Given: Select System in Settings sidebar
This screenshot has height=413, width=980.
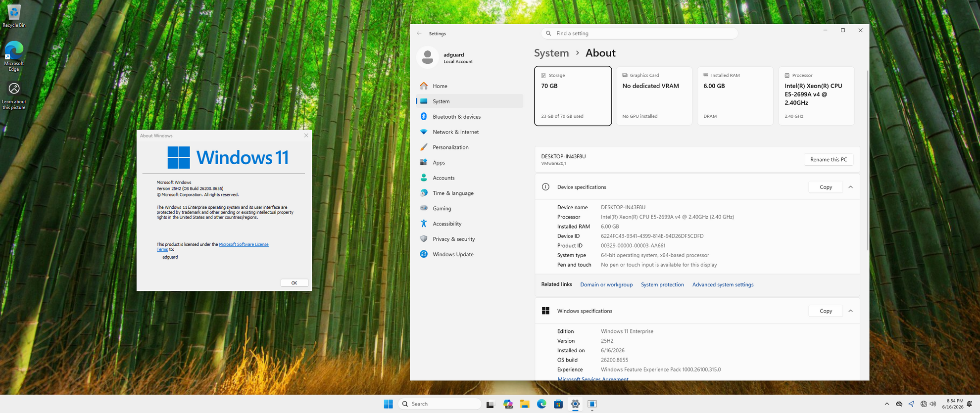Looking at the screenshot, I should (469, 101).
